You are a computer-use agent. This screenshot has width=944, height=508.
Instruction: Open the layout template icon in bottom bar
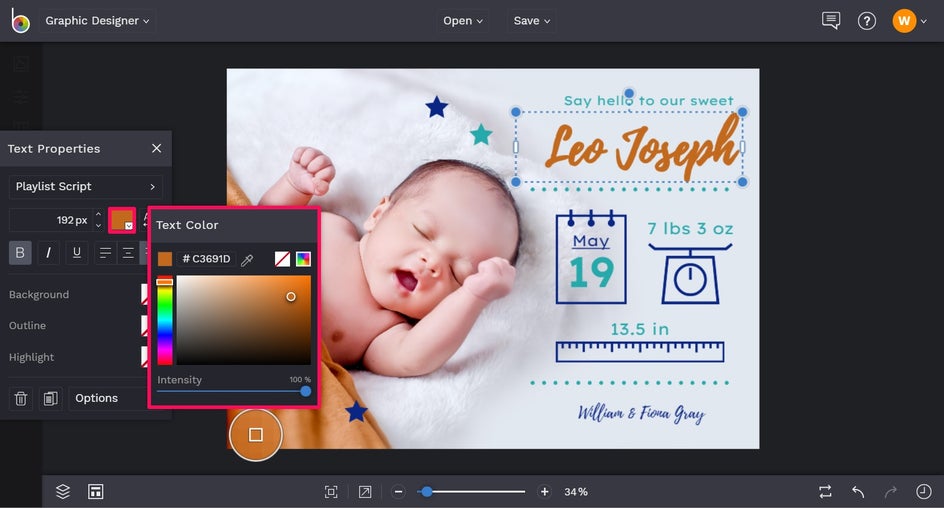[x=96, y=492]
